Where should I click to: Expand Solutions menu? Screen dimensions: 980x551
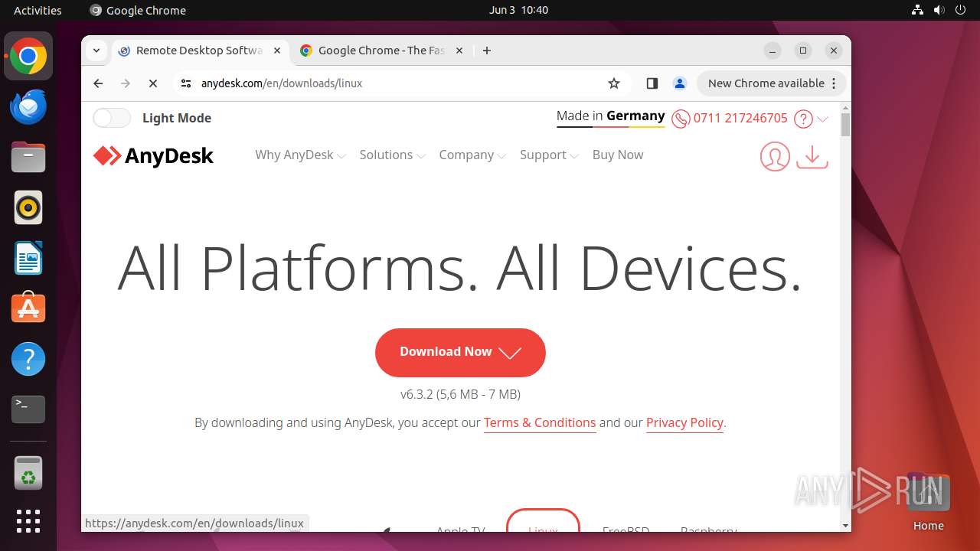point(392,155)
